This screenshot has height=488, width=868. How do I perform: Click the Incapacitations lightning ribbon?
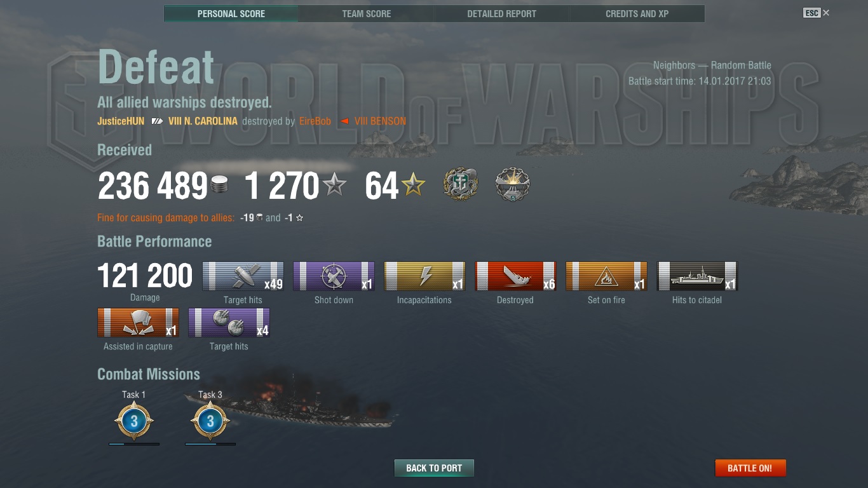424,276
